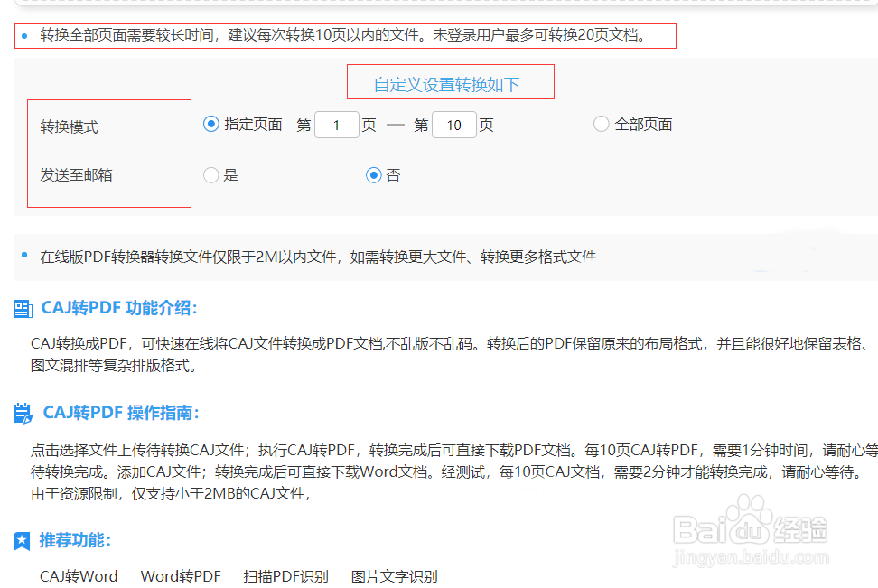Open the 图片文字识别 link
Viewport: 878px width, 588px height.
[x=393, y=576]
